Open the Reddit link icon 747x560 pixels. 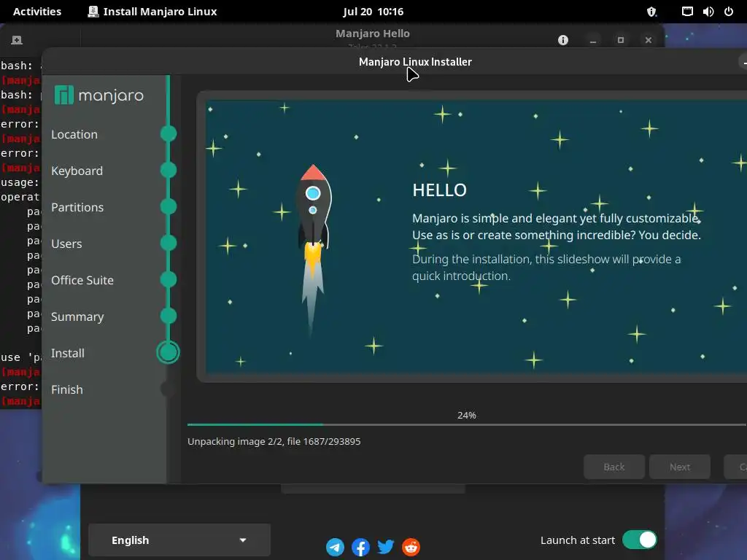click(411, 547)
